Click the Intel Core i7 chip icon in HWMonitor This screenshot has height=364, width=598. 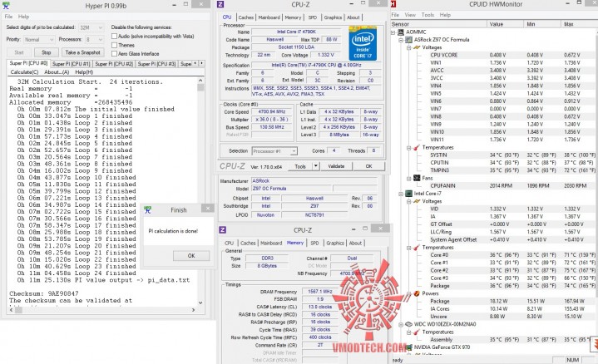(x=408, y=194)
